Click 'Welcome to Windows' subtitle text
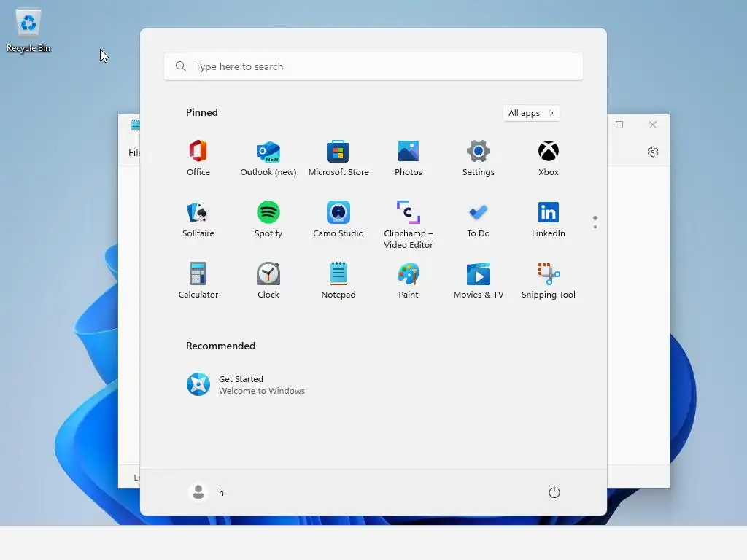Screen dimensions: 747x560 262,391
